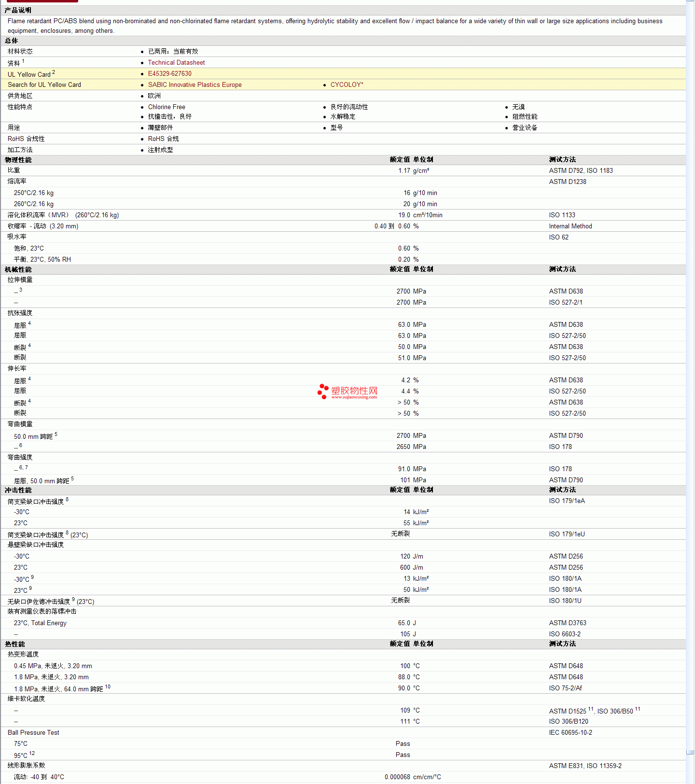Click the www.sujiaowuxing.com watermark URL text
The height and width of the screenshot is (784, 695).
click(x=354, y=397)
